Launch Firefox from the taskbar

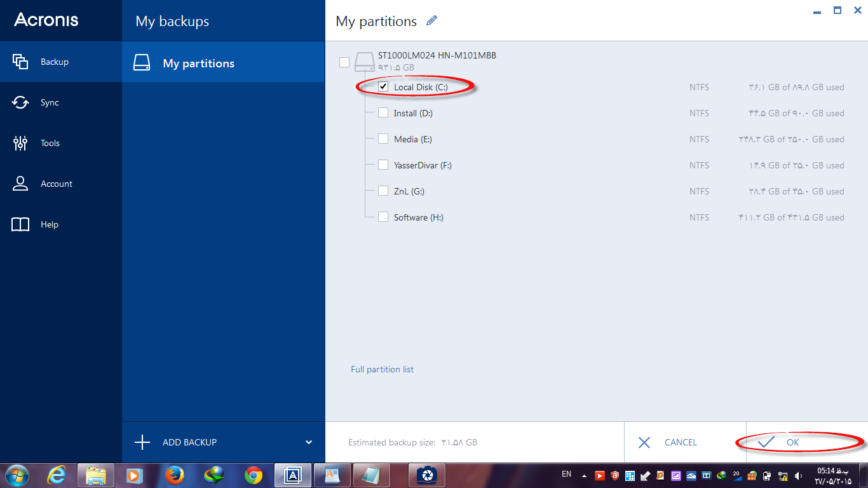click(174, 475)
